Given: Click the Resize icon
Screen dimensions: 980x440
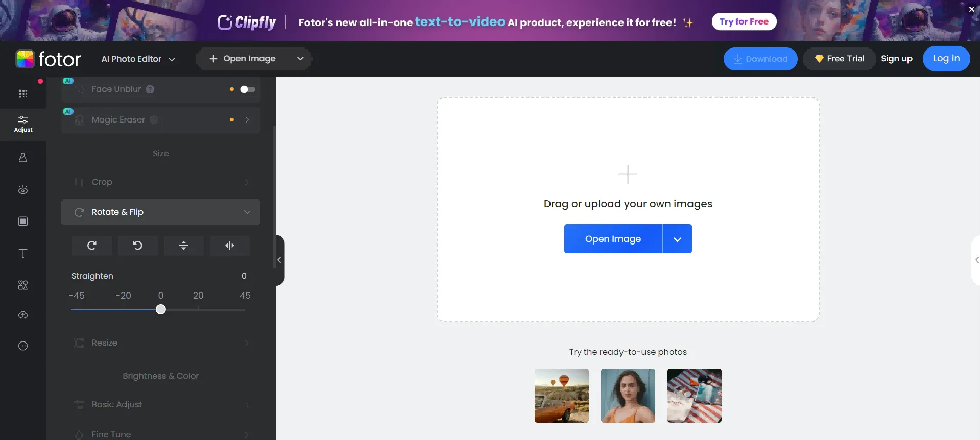Looking at the screenshot, I should pyautogui.click(x=79, y=343).
